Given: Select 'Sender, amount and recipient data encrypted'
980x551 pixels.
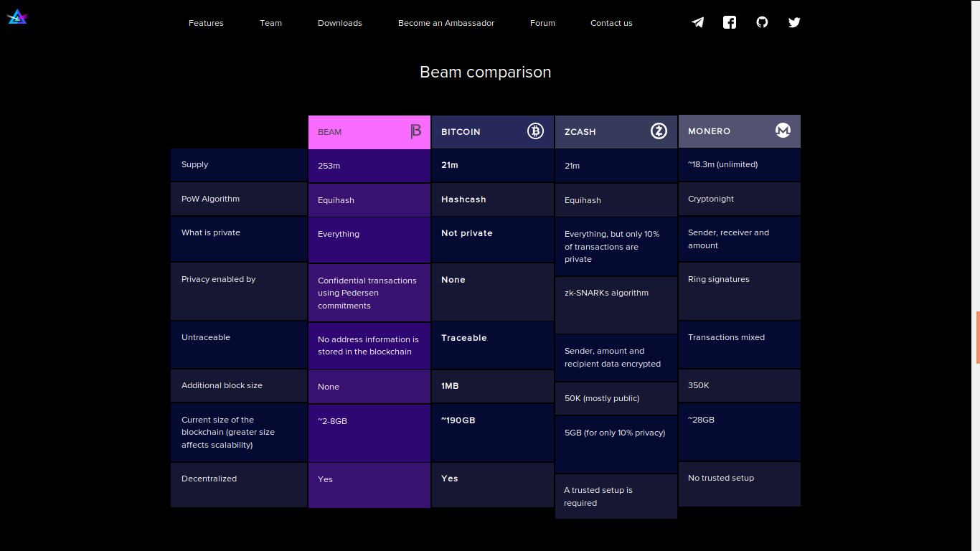Looking at the screenshot, I should click(616, 357).
